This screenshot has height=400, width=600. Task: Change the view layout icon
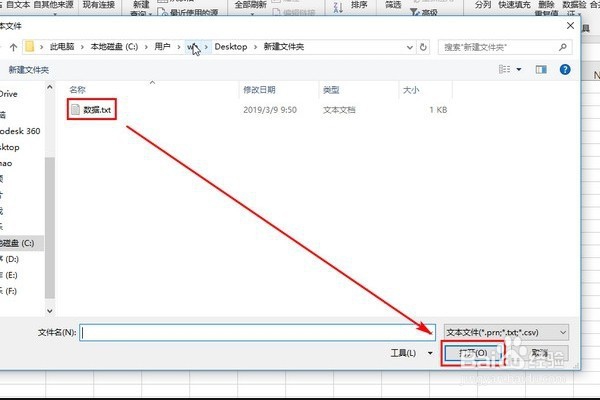point(504,69)
